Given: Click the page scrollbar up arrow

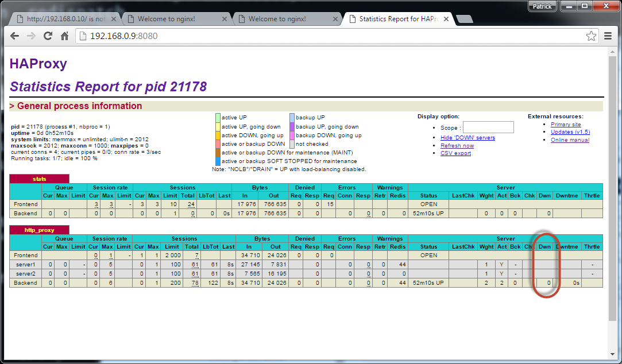Looking at the screenshot, I should point(613,51).
